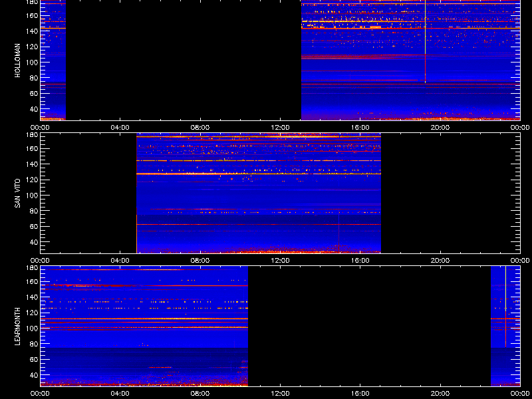Screen dimensions: 532x399
Task: Pick the 04:00 time label below Learmonth plot
Action: pos(120,394)
